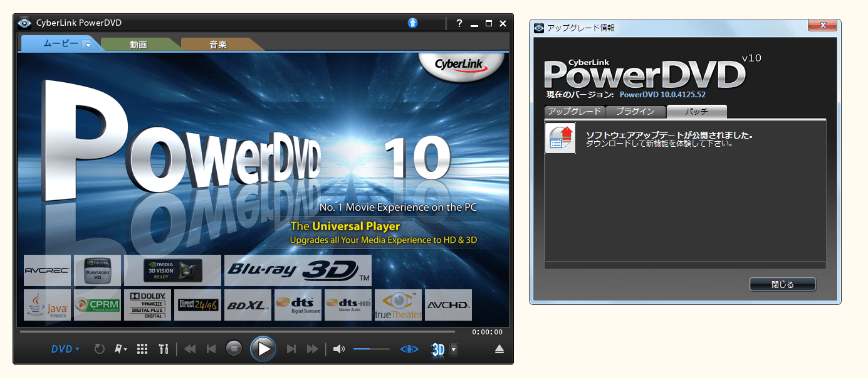
Task: Click PowerDVD 10.0.4125.52 version text
Action: tap(662, 95)
